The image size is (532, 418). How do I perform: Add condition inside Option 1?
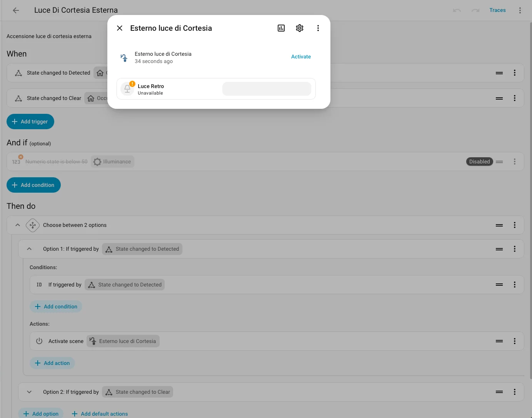click(x=56, y=306)
